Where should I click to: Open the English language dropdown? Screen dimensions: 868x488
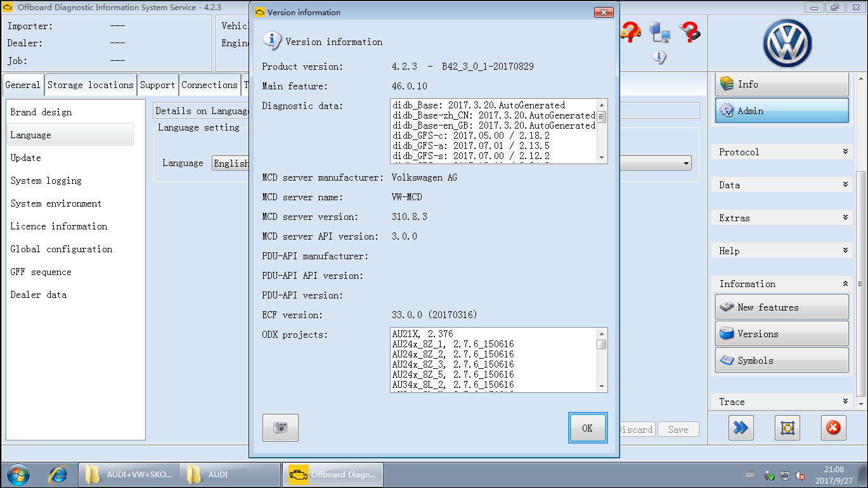230,163
